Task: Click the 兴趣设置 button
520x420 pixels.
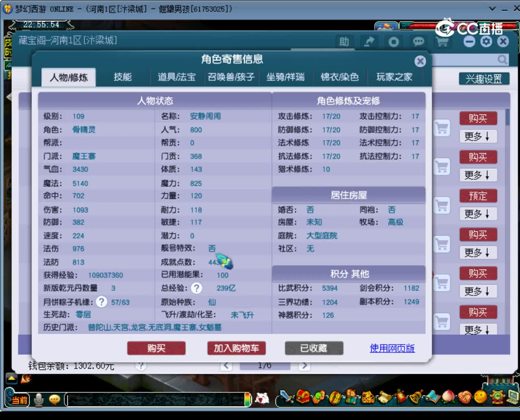Action: [x=484, y=79]
